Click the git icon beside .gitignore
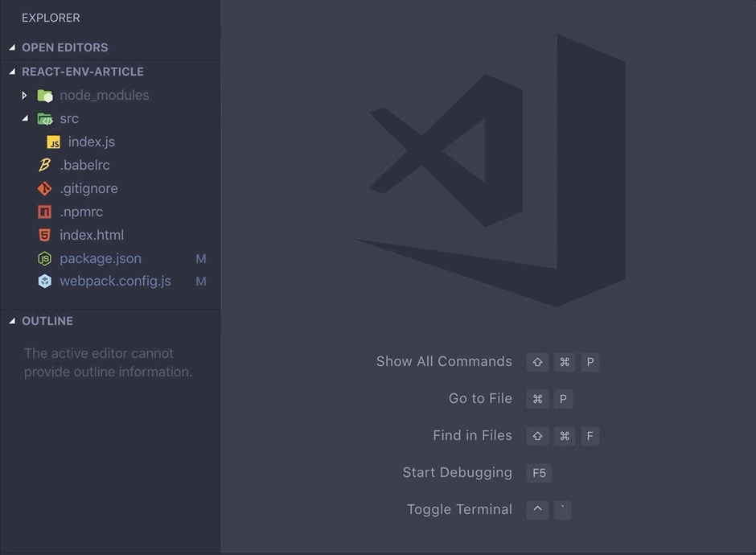Screen dimensions: 756x555 coord(44,188)
